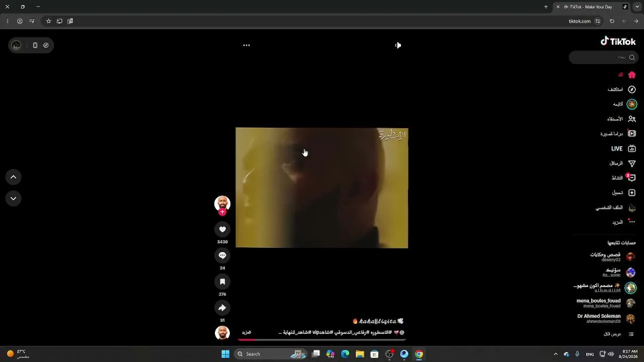Viewport: 644px width, 362px height.
Task: Click the tiktok.com address bar
Action: click(x=322, y=21)
